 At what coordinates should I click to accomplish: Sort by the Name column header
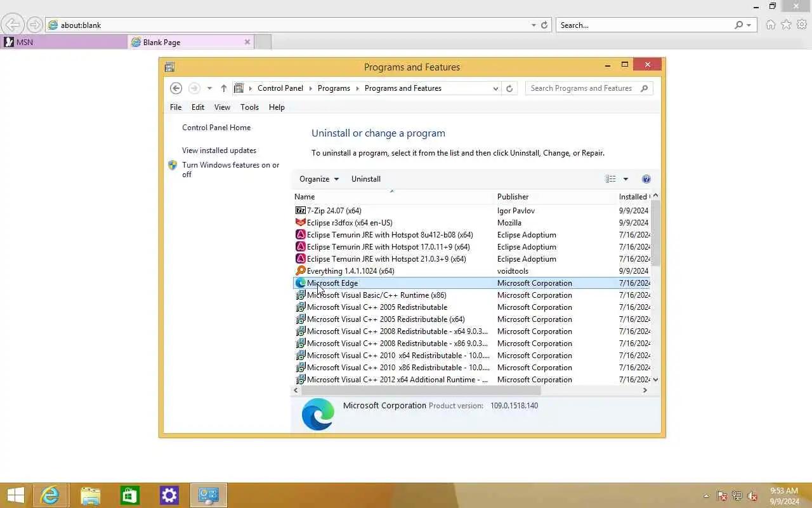click(393, 197)
